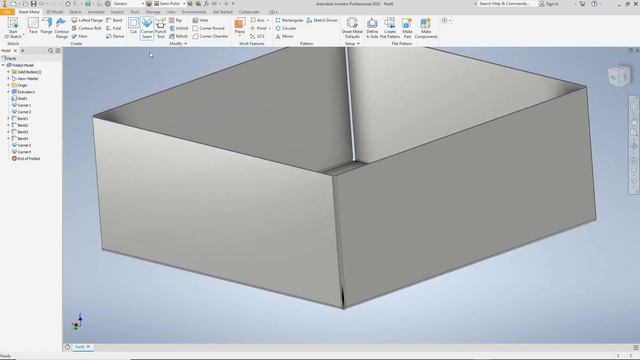Select the Corner Seam tool

click(x=147, y=28)
